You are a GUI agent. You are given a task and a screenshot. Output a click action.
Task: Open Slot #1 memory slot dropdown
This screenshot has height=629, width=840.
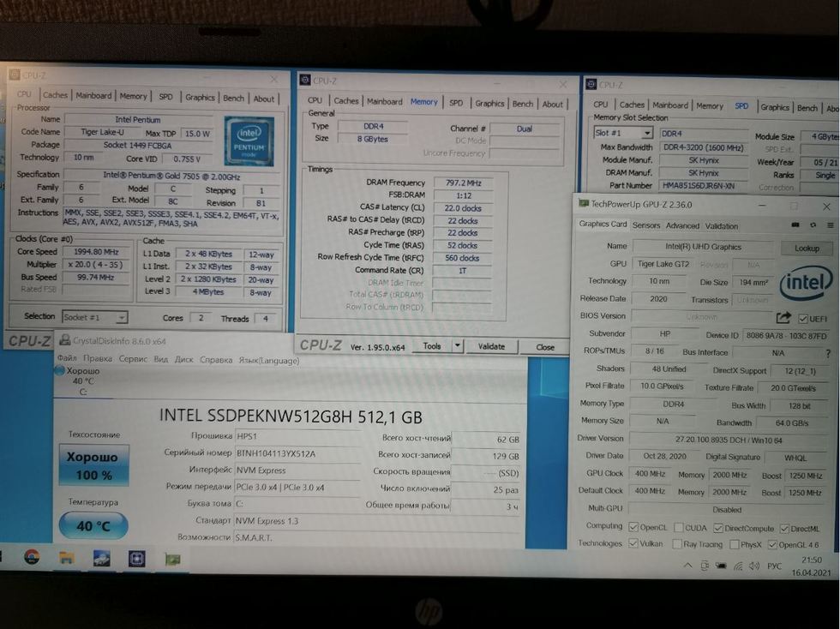[646, 134]
